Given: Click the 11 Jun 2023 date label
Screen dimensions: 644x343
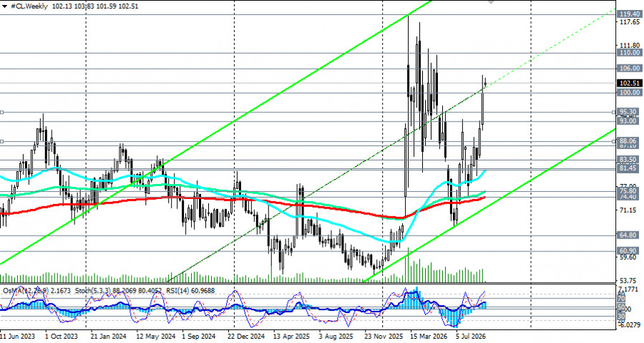Looking at the screenshot, I should click(17, 337).
